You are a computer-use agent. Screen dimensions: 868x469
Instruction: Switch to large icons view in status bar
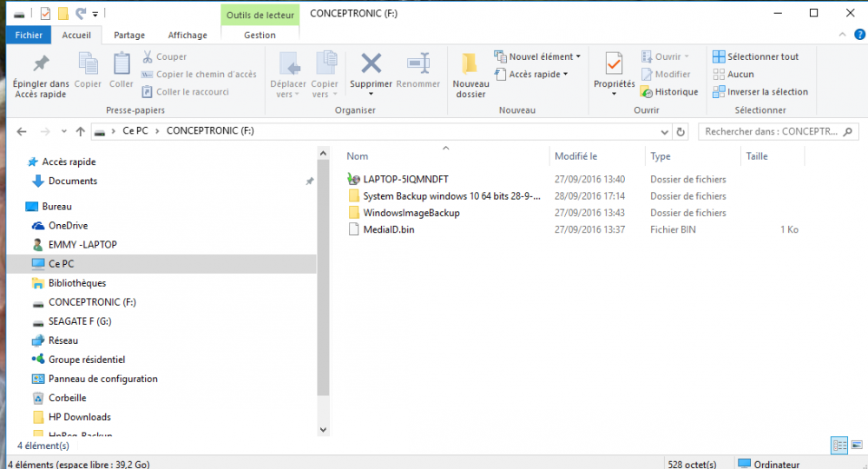(856, 445)
